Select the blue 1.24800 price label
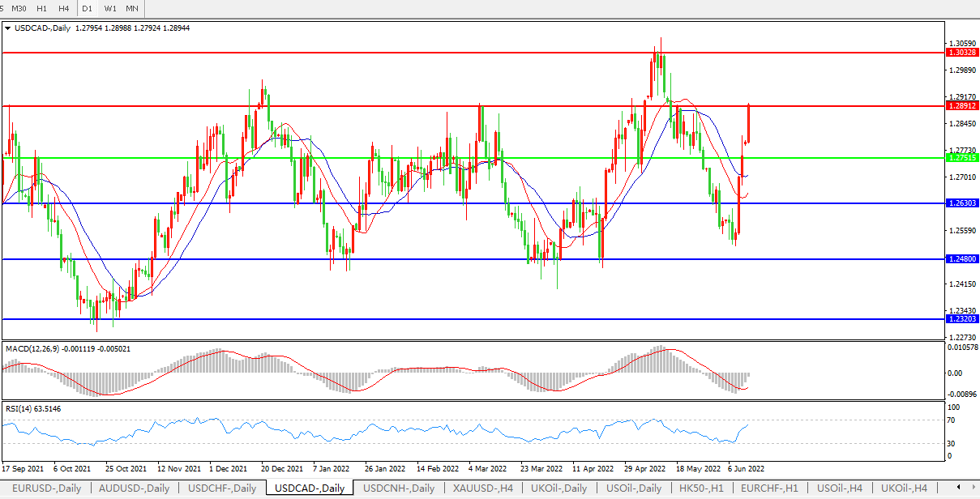The width and height of the screenshot is (980, 499). 961,259
